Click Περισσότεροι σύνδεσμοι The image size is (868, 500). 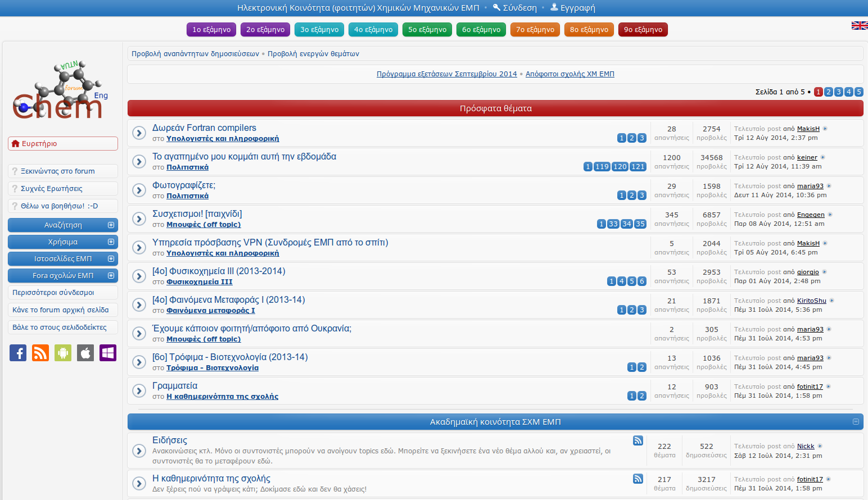(x=63, y=292)
